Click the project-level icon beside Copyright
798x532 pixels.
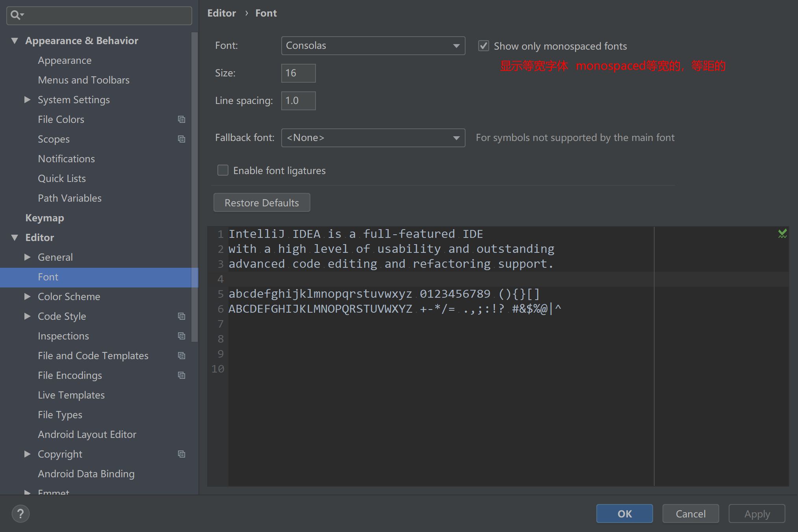182,454
